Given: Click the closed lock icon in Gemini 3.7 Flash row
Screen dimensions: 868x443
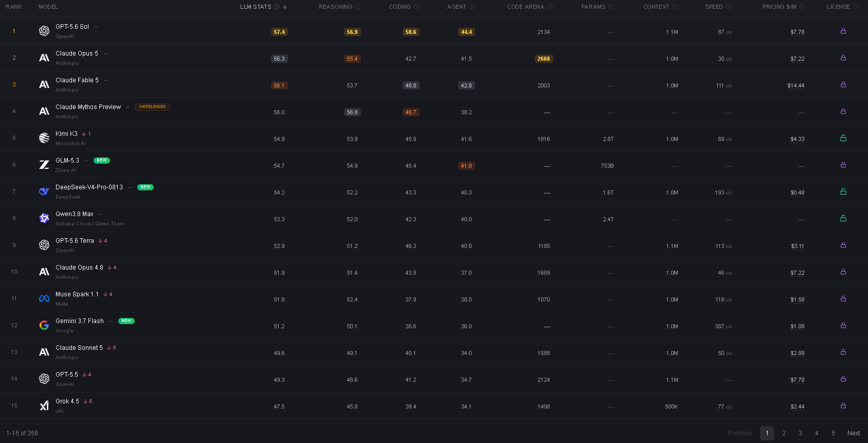Looking at the screenshot, I should (x=843, y=325).
